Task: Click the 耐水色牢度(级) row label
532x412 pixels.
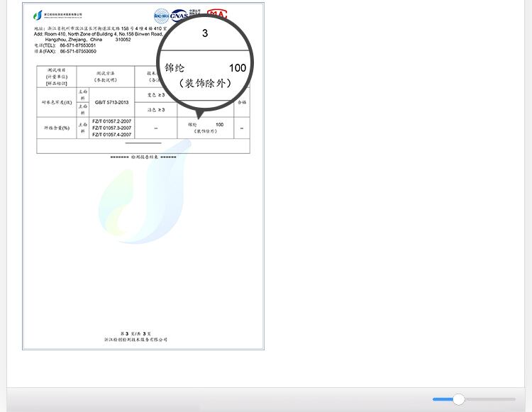Action: (x=57, y=102)
